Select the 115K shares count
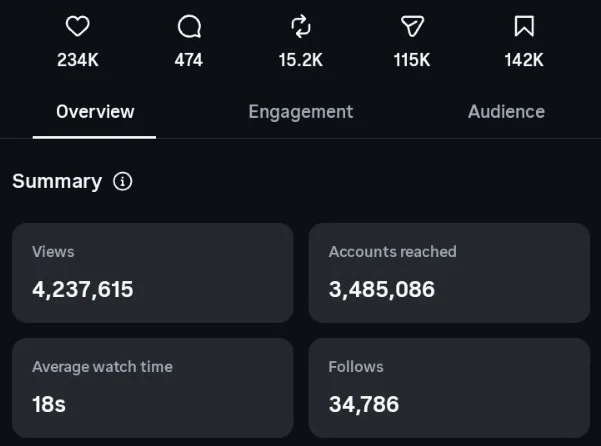The image size is (601, 446). point(412,60)
